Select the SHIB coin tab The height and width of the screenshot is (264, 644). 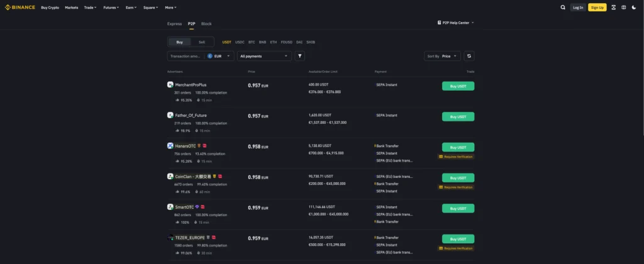pos(311,42)
